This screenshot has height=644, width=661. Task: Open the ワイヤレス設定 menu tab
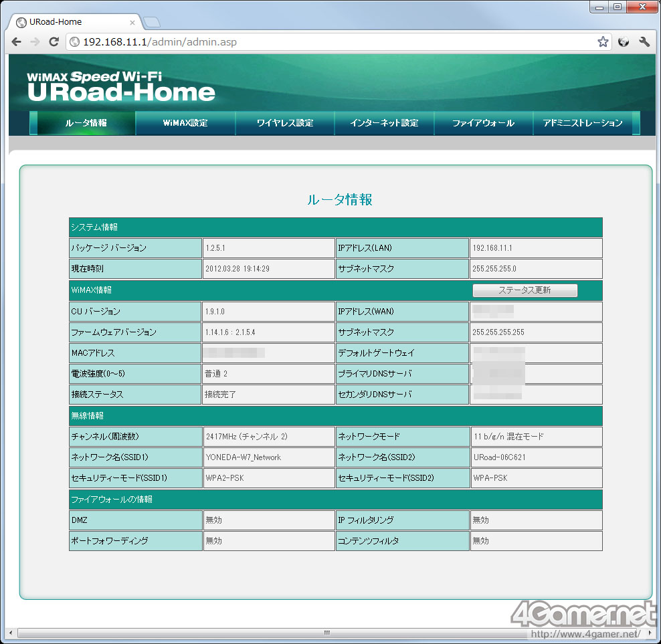(285, 122)
